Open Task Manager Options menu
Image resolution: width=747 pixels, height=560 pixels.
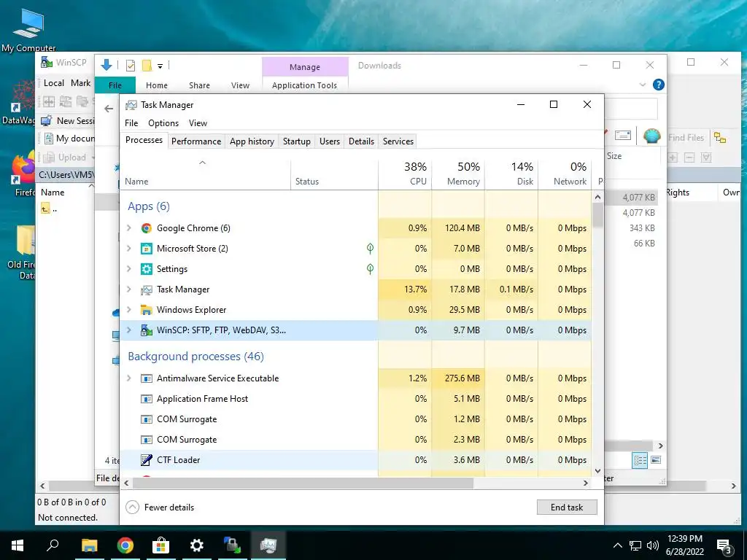[163, 123]
